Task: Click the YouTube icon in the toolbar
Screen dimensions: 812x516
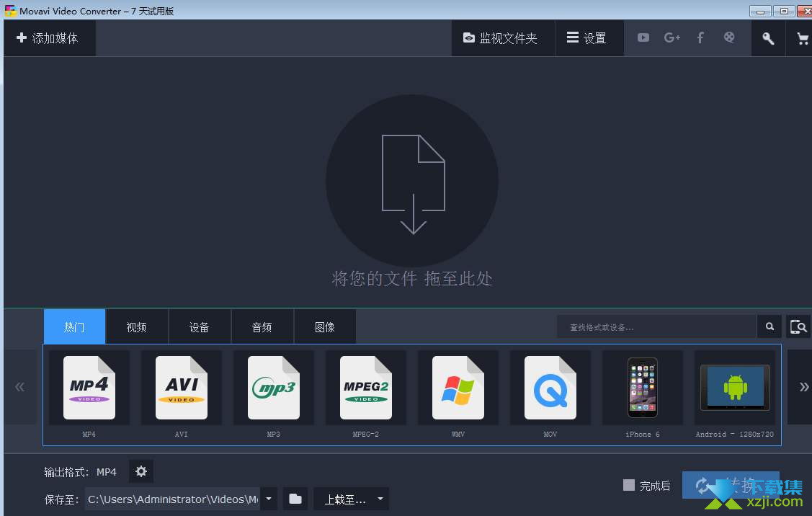Action: click(x=643, y=37)
